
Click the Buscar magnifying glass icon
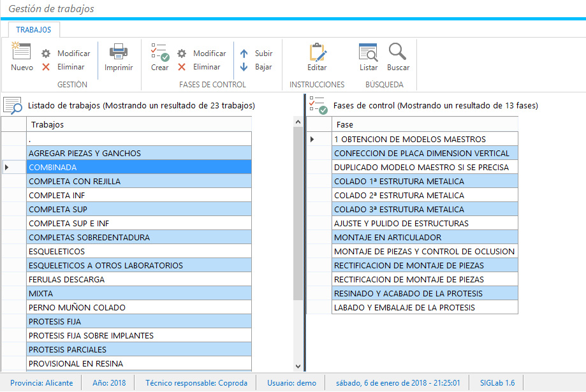(x=397, y=52)
